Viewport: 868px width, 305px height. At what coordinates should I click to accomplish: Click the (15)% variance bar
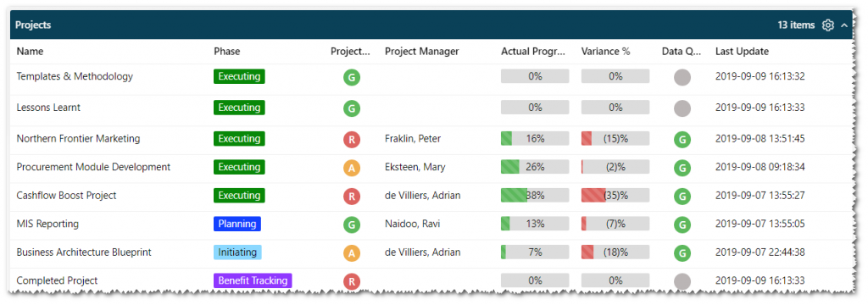615,138
